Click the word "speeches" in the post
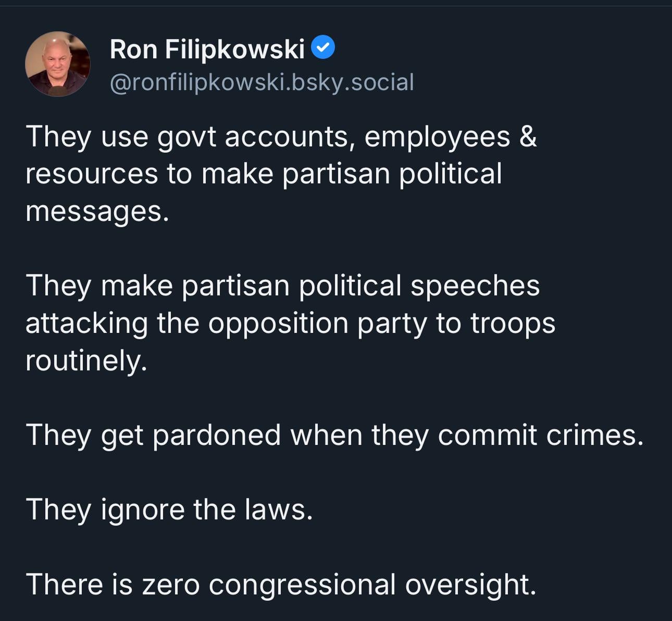The image size is (672, 621). click(x=475, y=286)
